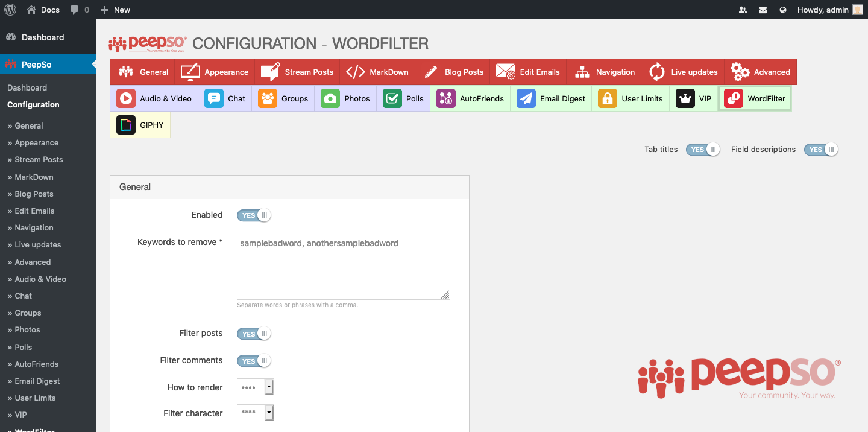Viewport: 868px width, 432px height.
Task: Select the PeepSo sidebar menu
Action: 48,64
